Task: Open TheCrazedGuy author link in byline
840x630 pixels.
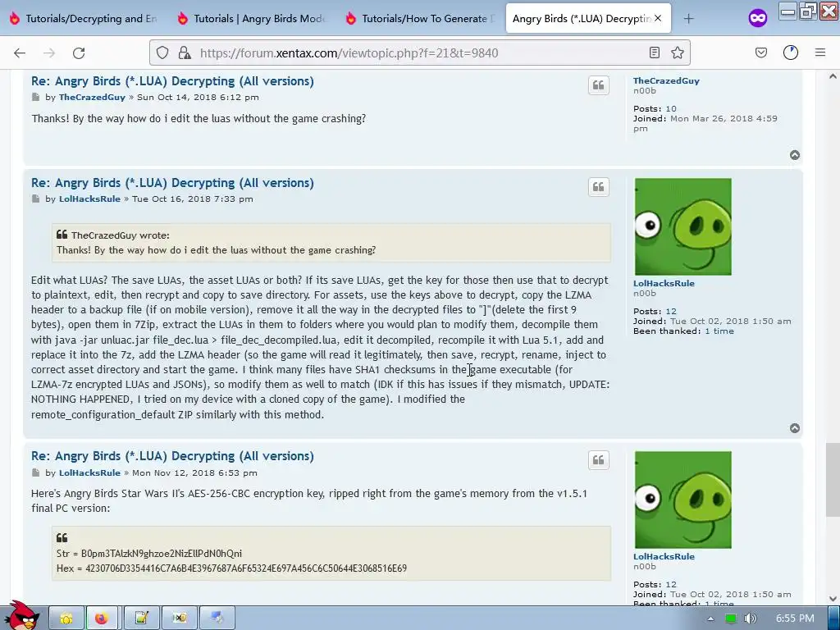Action: coord(92,97)
